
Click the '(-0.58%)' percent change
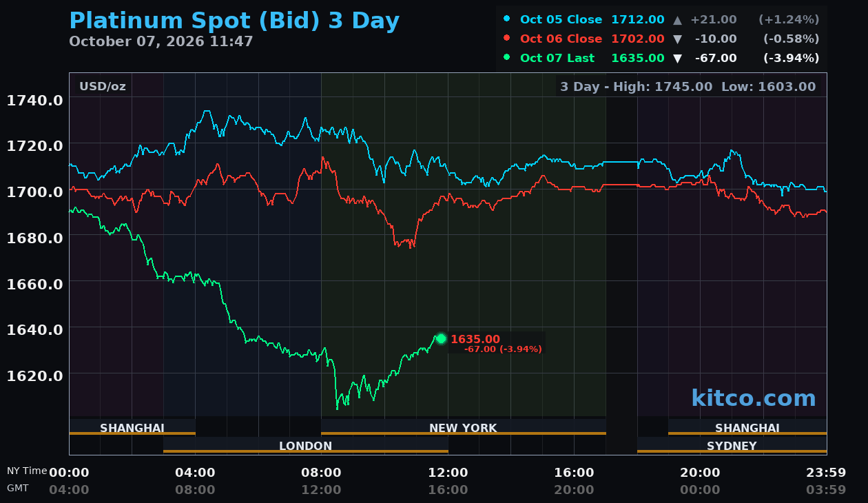pos(792,39)
